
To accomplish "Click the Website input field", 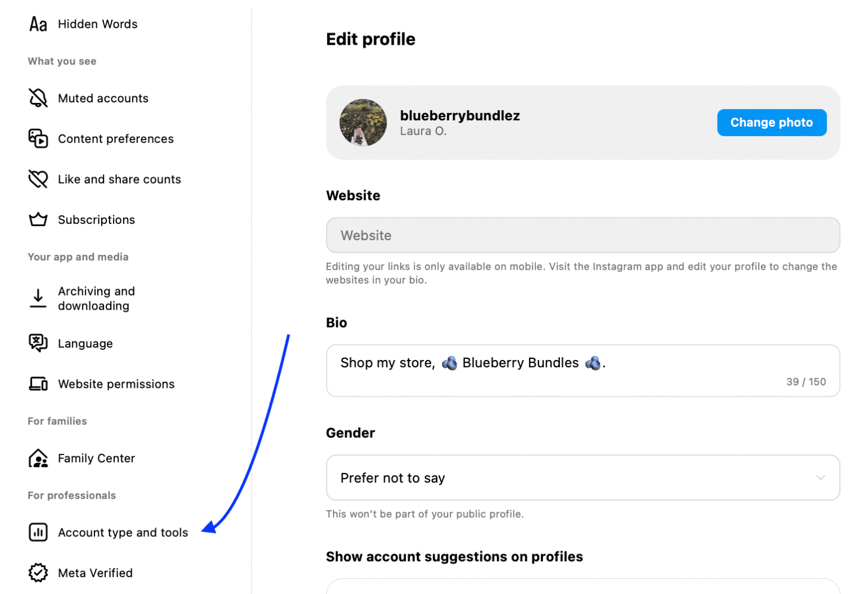I will [583, 235].
